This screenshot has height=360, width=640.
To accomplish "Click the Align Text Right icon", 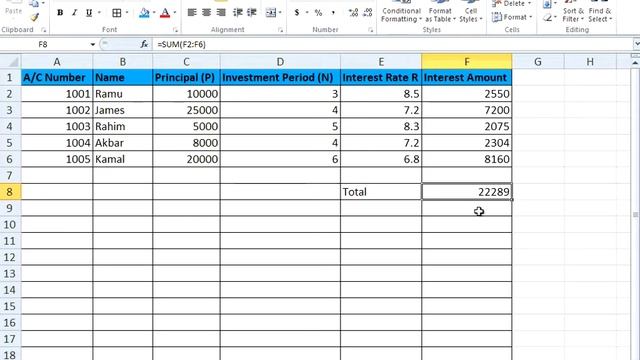I will click(x=221, y=13).
